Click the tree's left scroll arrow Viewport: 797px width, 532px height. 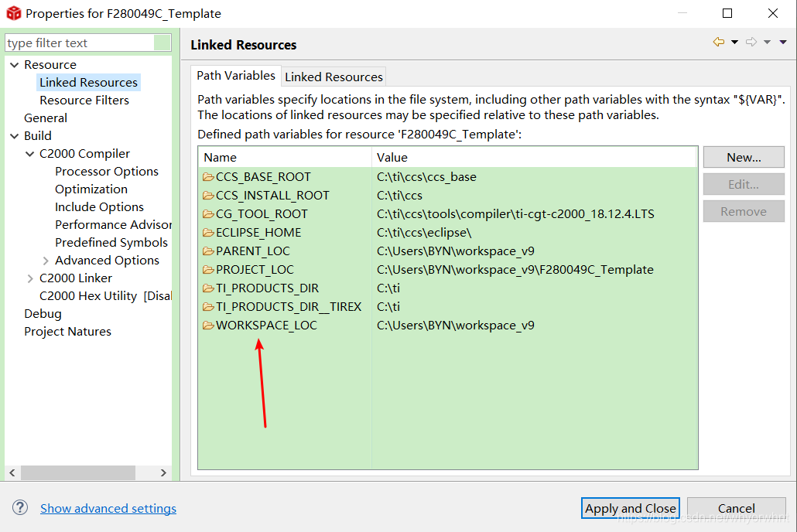(x=12, y=472)
